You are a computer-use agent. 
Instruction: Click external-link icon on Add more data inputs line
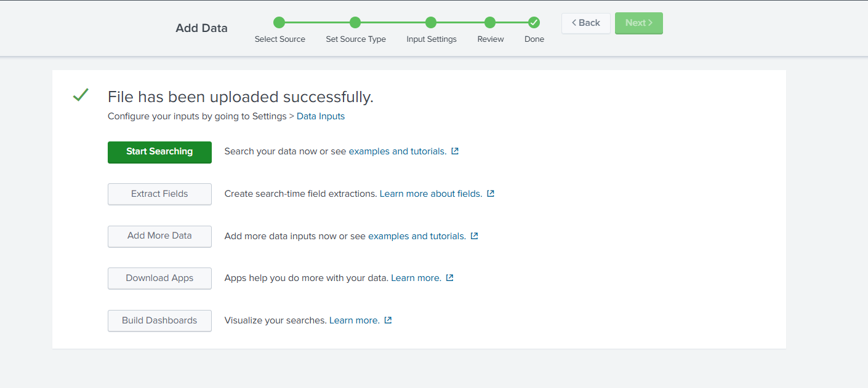474,236
